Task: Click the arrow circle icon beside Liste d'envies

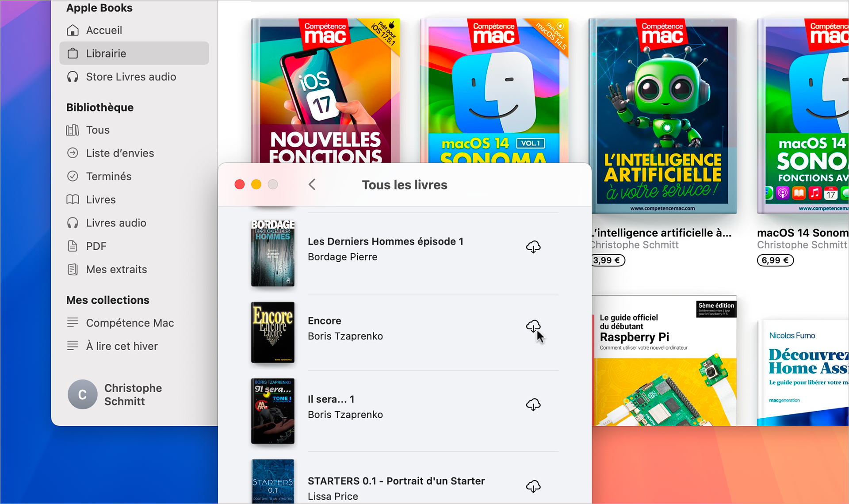Action: (73, 153)
